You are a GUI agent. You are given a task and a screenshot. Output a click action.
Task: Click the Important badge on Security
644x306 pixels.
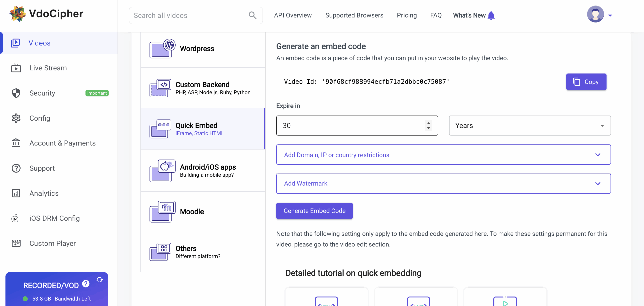[97, 93]
